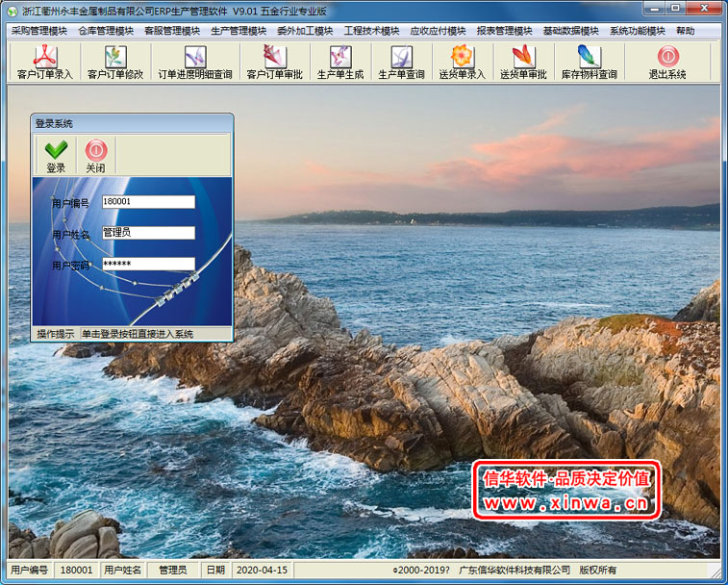Focus the 用户密码 password field
728x585 pixels.
click(x=148, y=264)
